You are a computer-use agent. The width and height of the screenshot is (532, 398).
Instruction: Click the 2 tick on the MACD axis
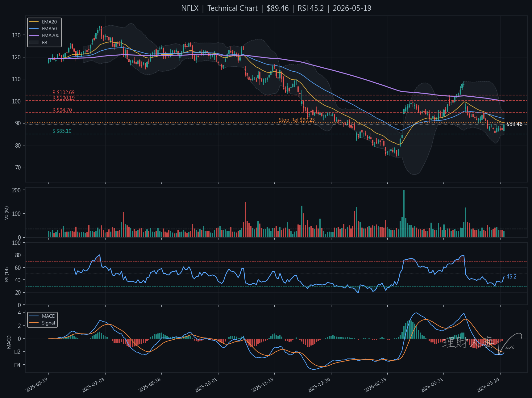point(19,326)
